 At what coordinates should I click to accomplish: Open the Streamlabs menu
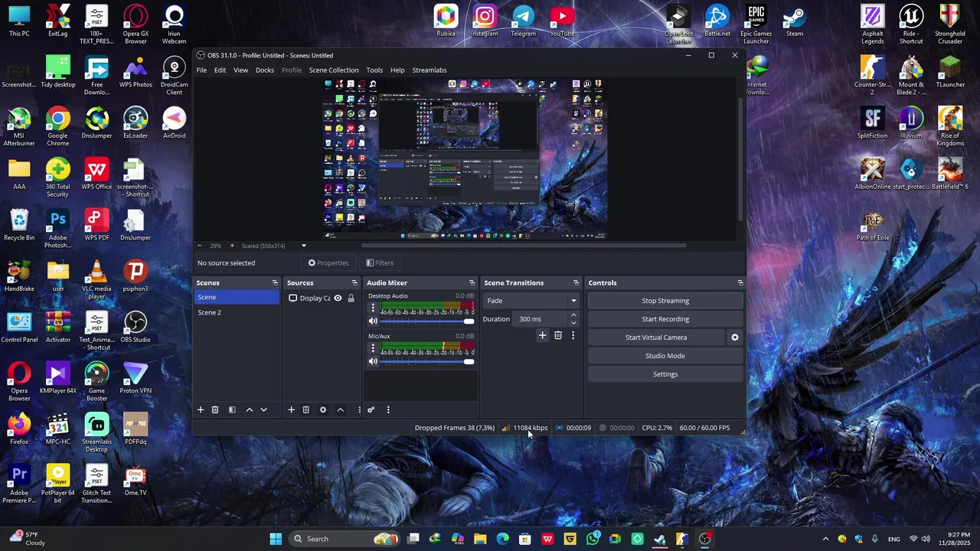(x=430, y=70)
